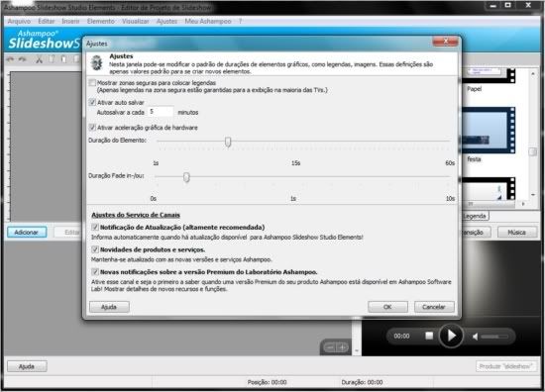Image resolution: width=545 pixels, height=392 pixels.
Task: Uncheck Ativar aceleração gráfica de hardware
Action: click(x=92, y=127)
